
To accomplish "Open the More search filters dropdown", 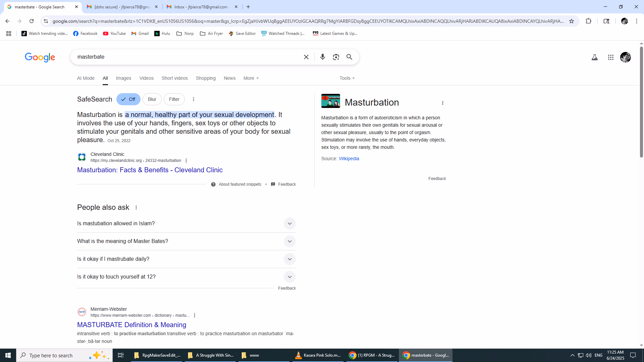I will (251, 78).
